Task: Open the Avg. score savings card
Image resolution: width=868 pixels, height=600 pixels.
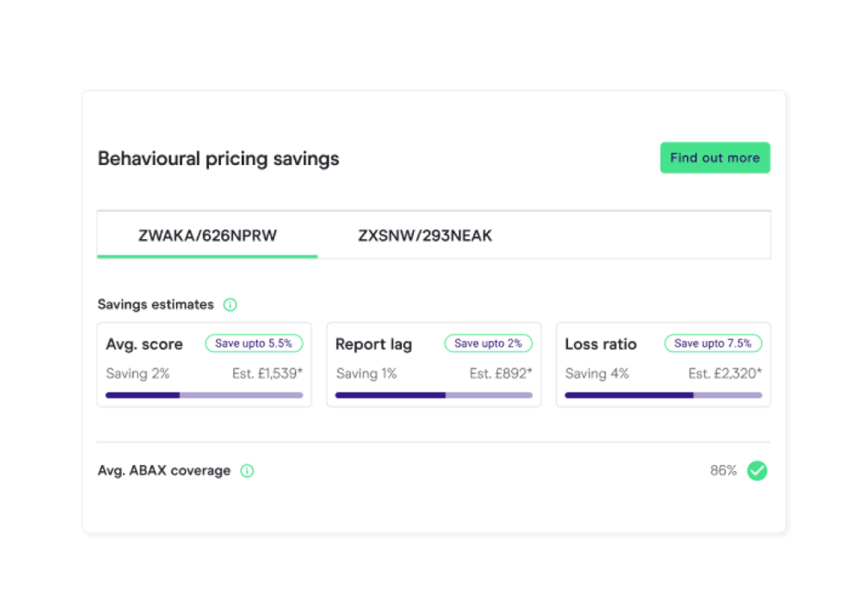Action: coord(204,364)
